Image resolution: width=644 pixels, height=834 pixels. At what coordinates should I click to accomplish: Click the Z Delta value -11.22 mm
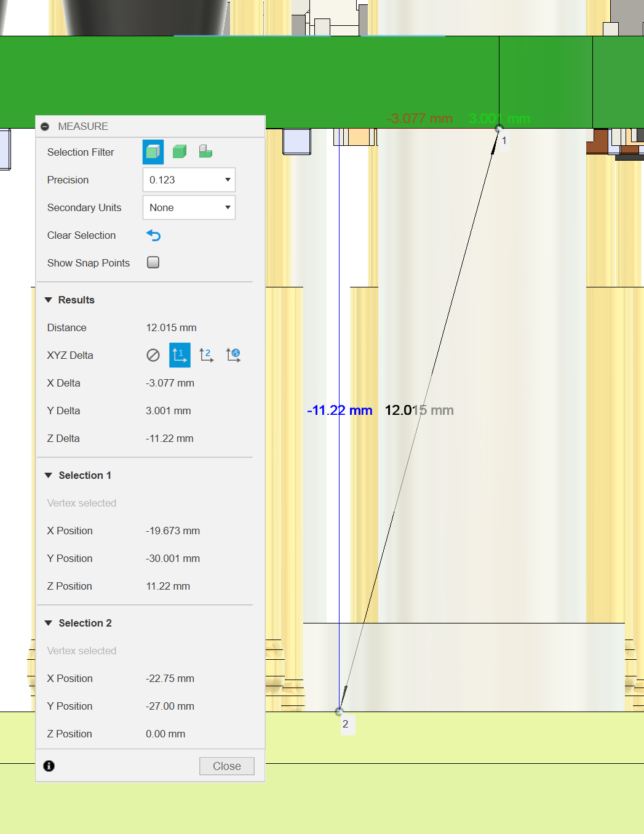169,439
